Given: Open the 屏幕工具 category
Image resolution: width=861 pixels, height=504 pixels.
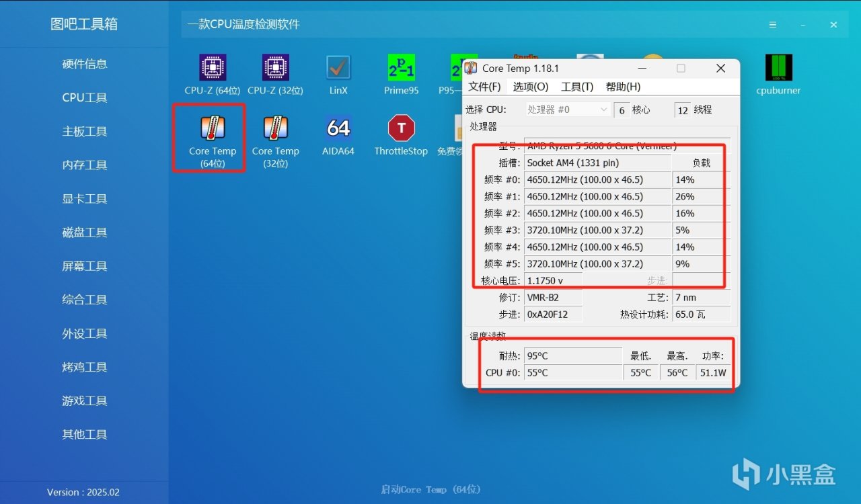Looking at the screenshot, I should 84,266.
